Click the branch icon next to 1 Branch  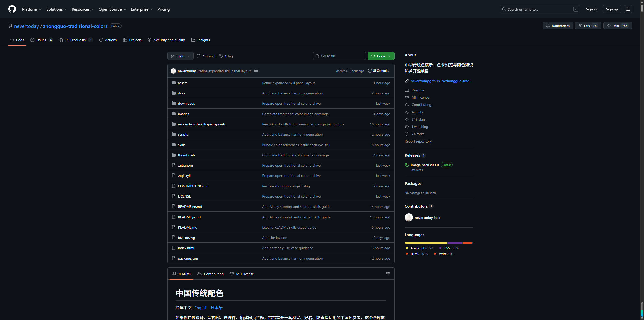click(x=199, y=56)
